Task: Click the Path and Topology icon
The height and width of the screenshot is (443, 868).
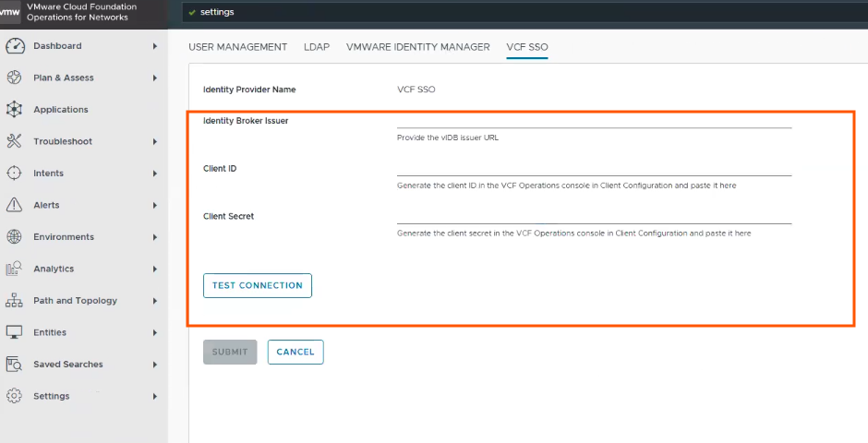Action: (14, 300)
